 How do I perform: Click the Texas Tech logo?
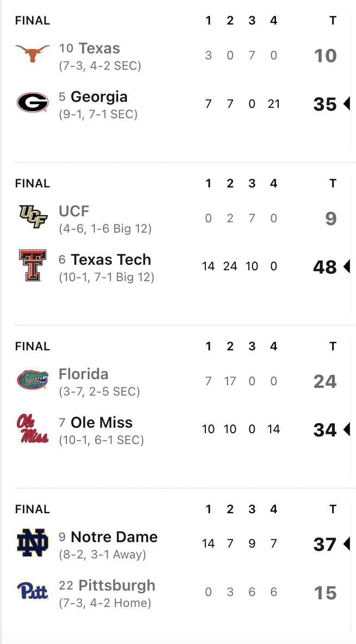33,265
